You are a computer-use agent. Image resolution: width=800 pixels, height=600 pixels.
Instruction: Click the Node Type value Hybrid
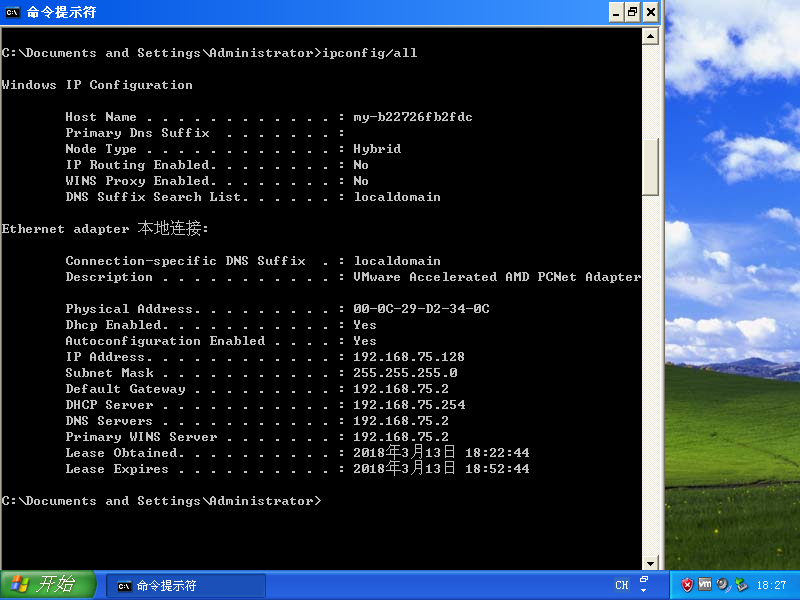[377, 149]
